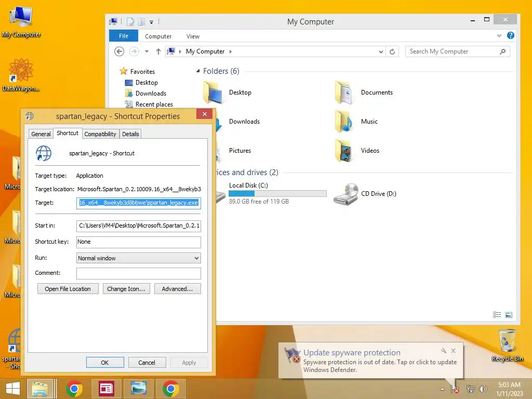Click the New folder icon in quick access toolbar
Viewport: 532px width, 399px height.
(141, 22)
